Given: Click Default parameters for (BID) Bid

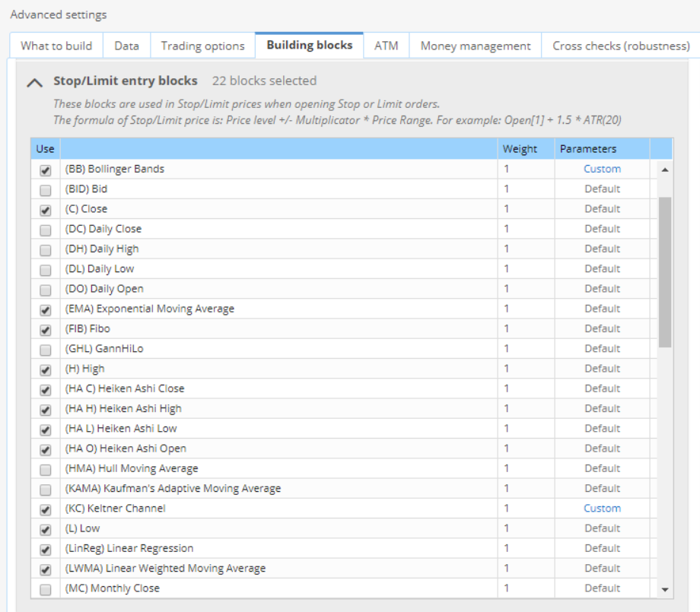Looking at the screenshot, I should 603,189.
